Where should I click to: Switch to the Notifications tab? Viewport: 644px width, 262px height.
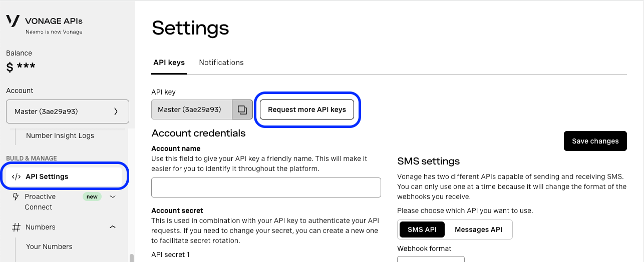[221, 62]
